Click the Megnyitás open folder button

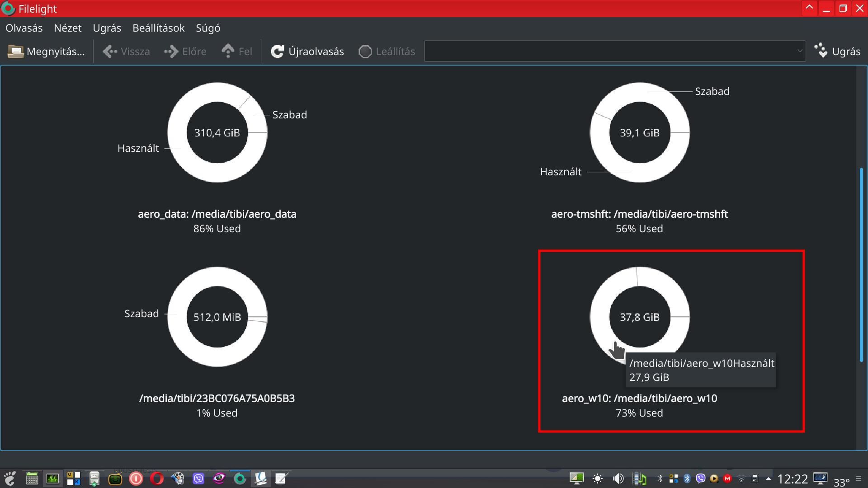(47, 52)
